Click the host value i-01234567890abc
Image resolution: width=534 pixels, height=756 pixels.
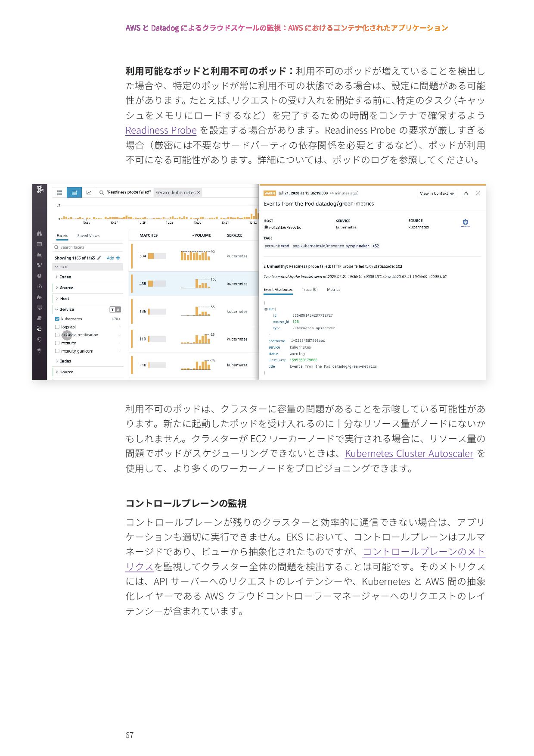tap(285, 227)
